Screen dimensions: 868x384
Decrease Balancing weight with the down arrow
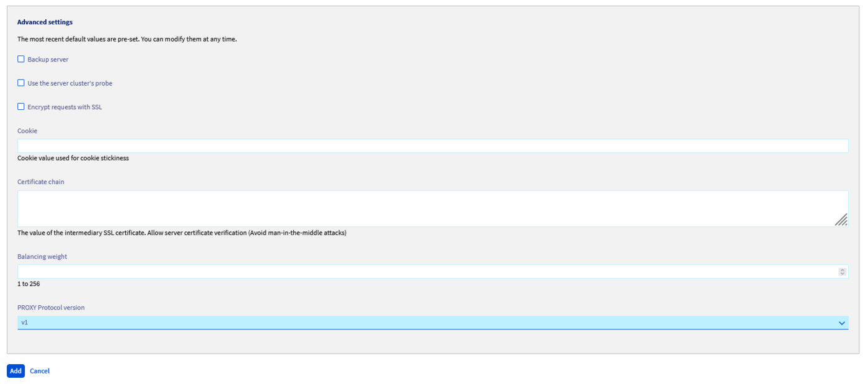coord(842,274)
